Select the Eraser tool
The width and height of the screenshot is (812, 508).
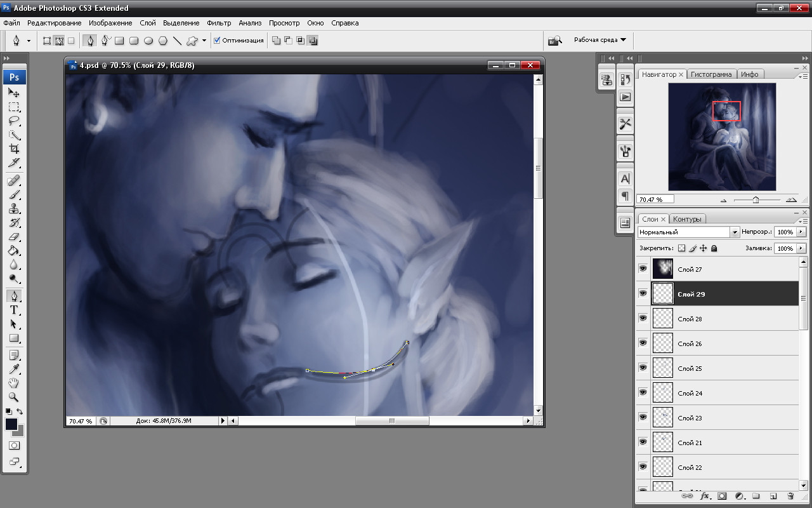(14, 237)
